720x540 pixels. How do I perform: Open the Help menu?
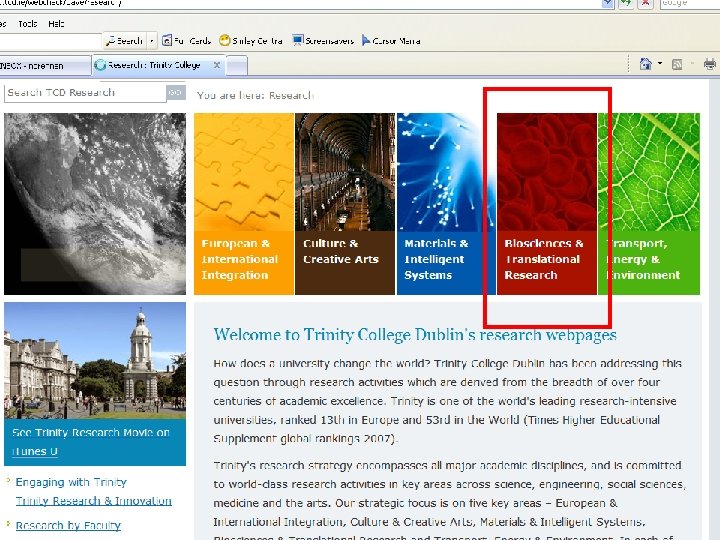(56, 24)
